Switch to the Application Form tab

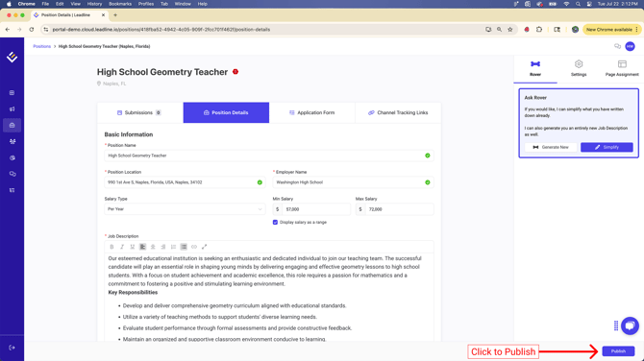coord(312,113)
